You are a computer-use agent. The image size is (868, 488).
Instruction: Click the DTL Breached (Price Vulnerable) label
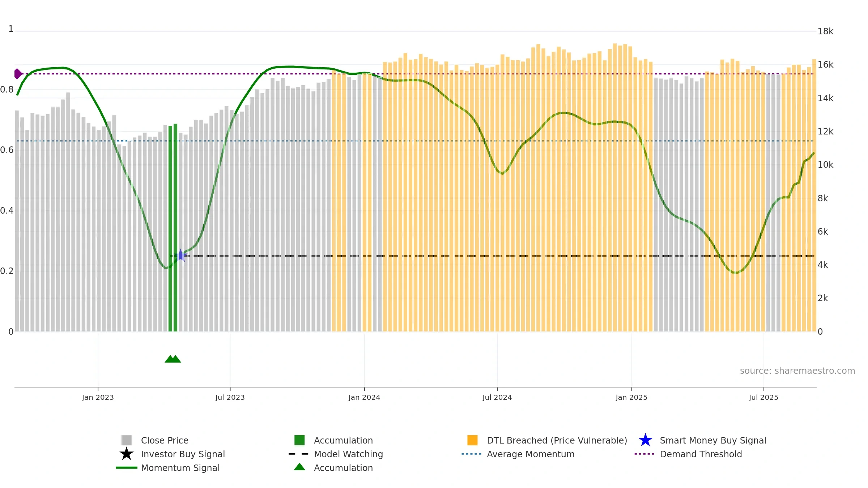coord(557,440)
